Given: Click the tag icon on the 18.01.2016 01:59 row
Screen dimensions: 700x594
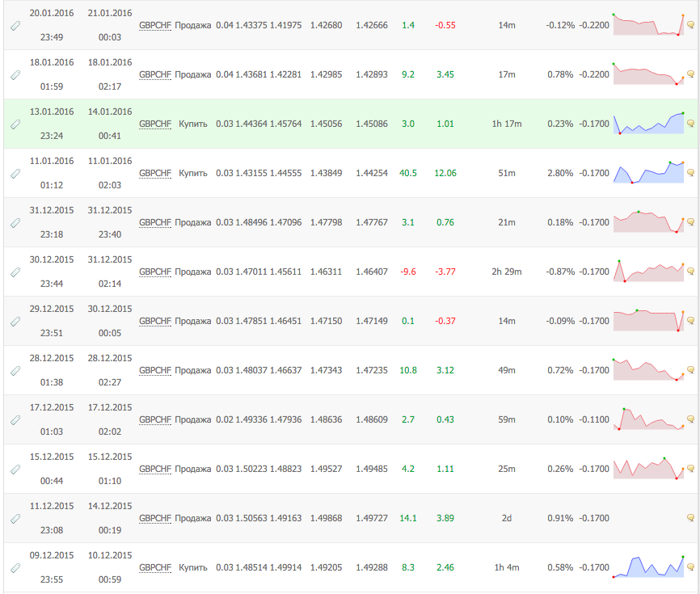Looking at the screenshot, I should tap(15, 75).
